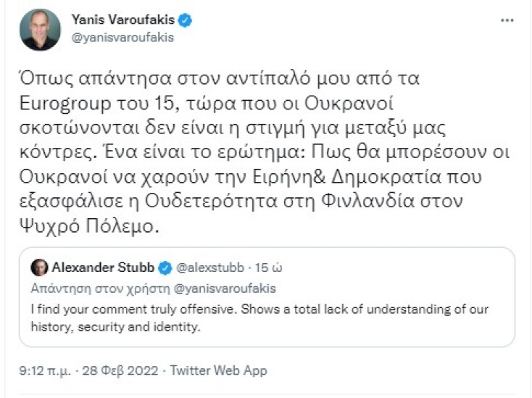Open Yanis Varoufakis profile photo
This screenshot has width=532, height=398.
pyautogui.click(x=40, y=30)
